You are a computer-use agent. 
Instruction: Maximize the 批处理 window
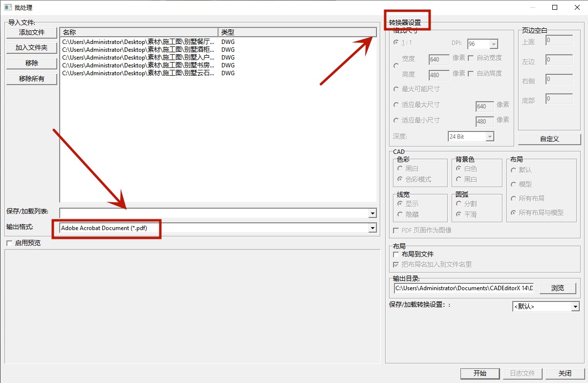click(x=555, y=7)
